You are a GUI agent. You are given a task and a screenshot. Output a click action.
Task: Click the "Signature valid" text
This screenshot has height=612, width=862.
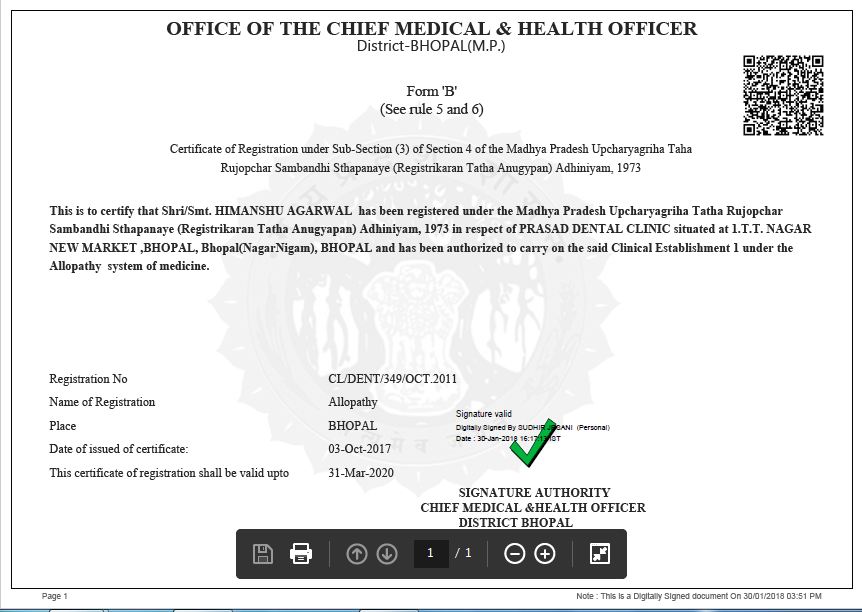point(484,413)
